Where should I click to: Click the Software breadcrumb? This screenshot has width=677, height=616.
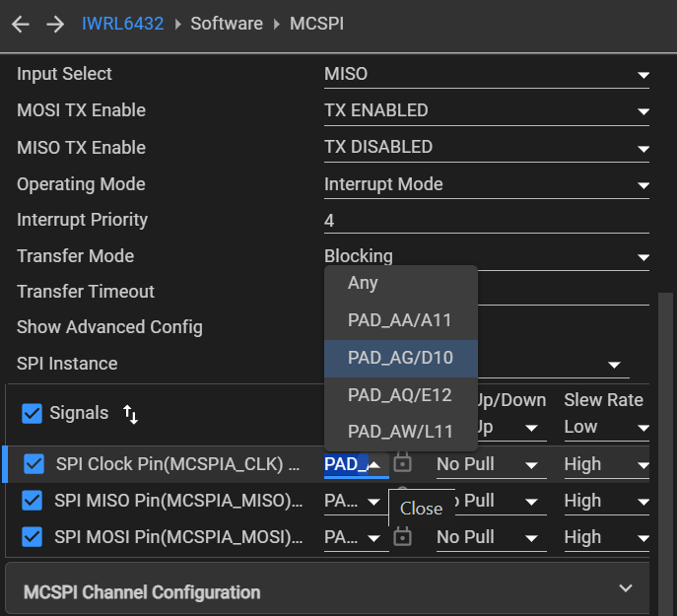pyautogui.click(x=227, y=24)
